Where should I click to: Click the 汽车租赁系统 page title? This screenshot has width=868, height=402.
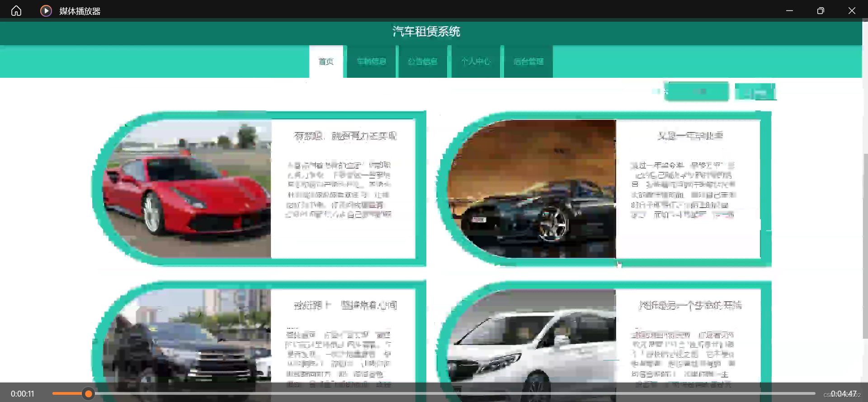click(x=426, y=31)
